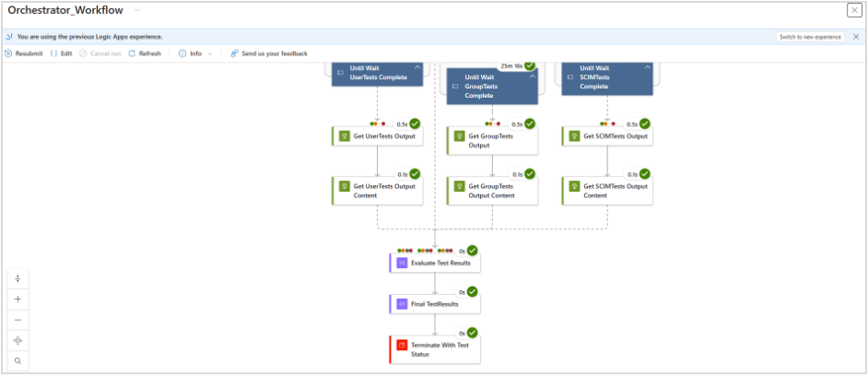Click the loop icon in Until Wait UserTests
Image resolution: width=868 pixels, height=376 pixels.
pyautogui.click(x=340, y=73)
